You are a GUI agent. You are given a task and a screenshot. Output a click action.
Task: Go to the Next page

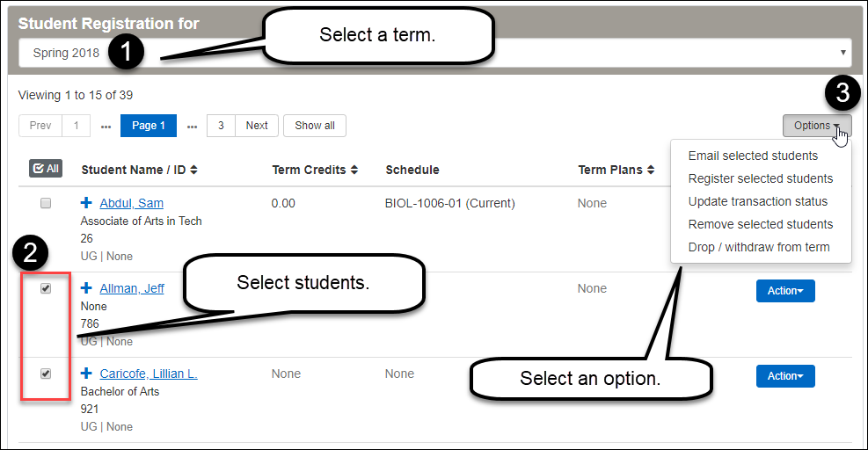257,126
